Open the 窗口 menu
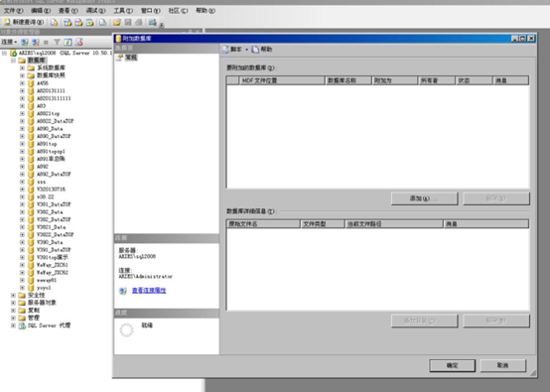550x392 pixels. pos(151,11)
